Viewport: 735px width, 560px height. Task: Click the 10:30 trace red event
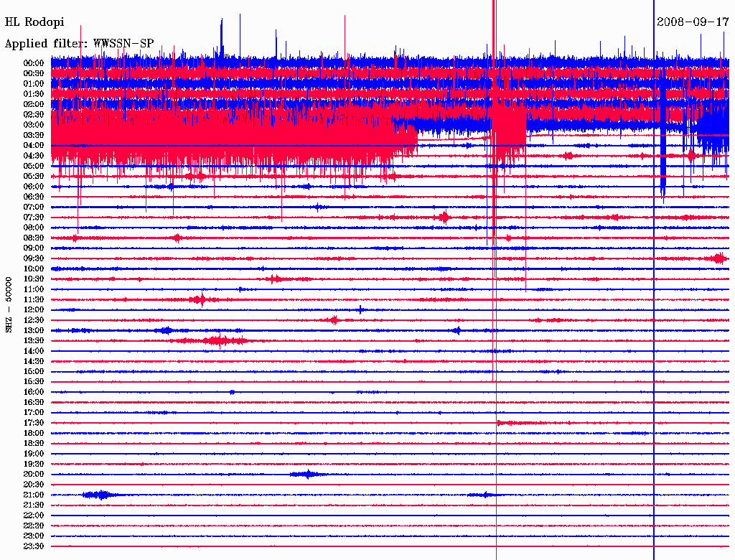[x=275, y=279]
